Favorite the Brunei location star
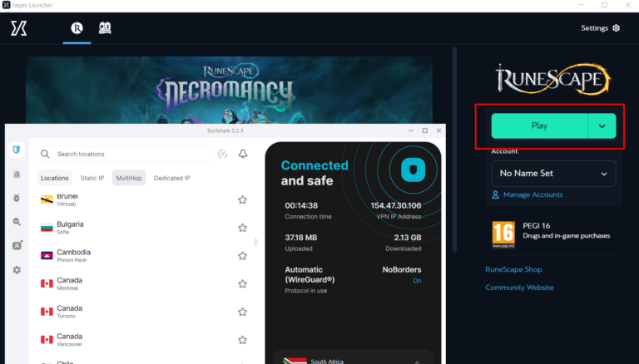Viewport: 639px width, 364px height. coord(242,199)
